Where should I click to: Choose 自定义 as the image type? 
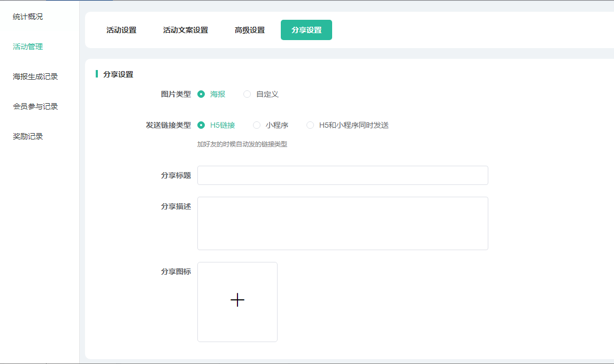click(x=247, y=94)
